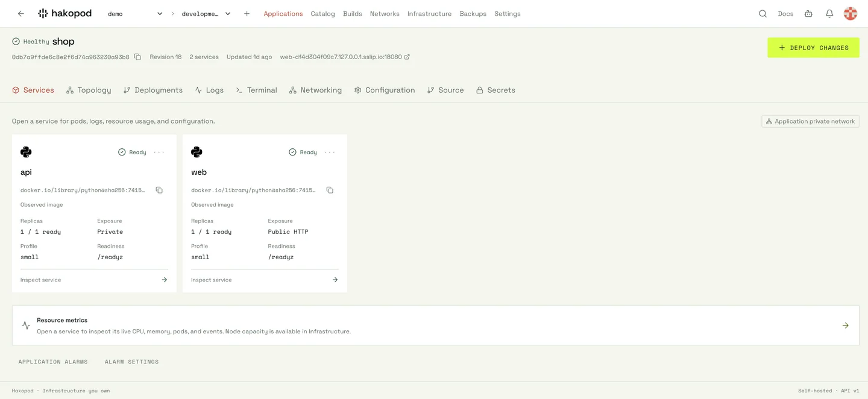Switch to the Terminal tab
The width and height of the screenshot is (868, 399).
[x=256, y=90]
